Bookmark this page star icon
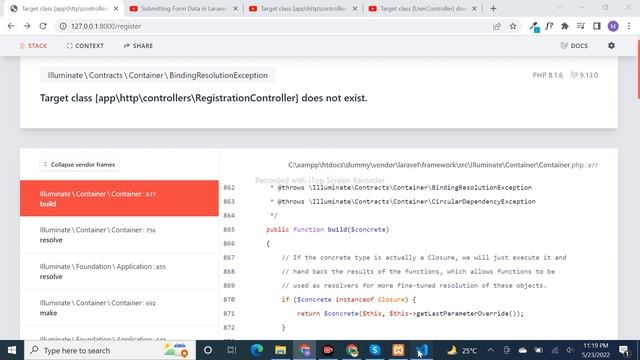The height and width of the screenshot is (360, 640). [x=513, y=26]
